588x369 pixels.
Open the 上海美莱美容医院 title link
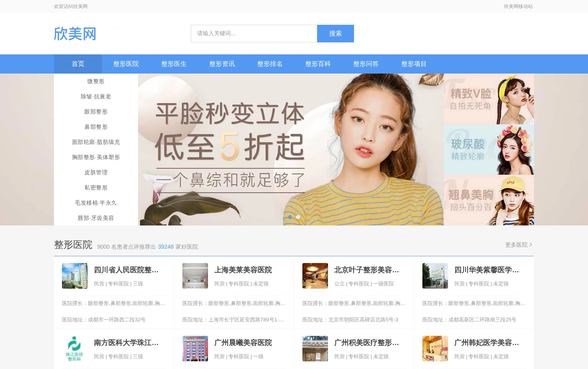pyautogui.click(x=243, y=270)
